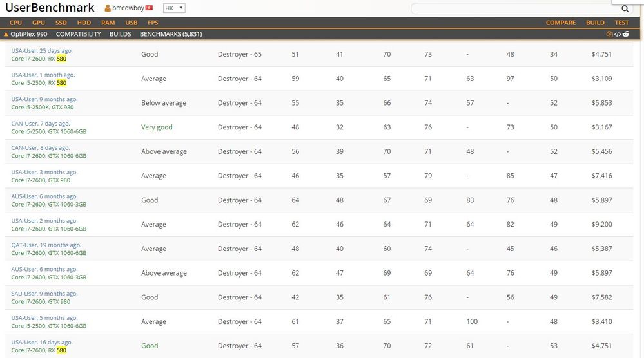Click the OptiPlex 990 title link
This screenshot has height=358, width=644.
point(29,34)
